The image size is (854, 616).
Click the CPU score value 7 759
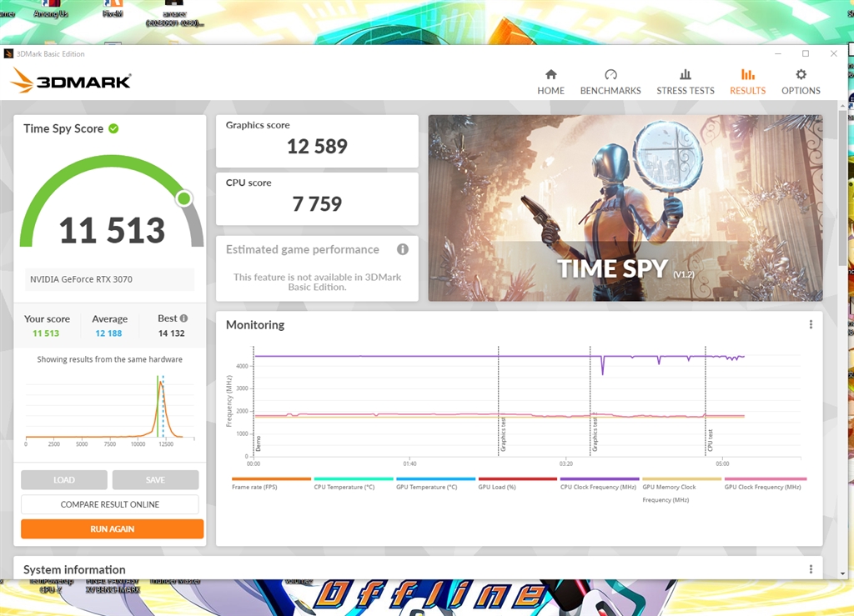[x=317, y=204]
